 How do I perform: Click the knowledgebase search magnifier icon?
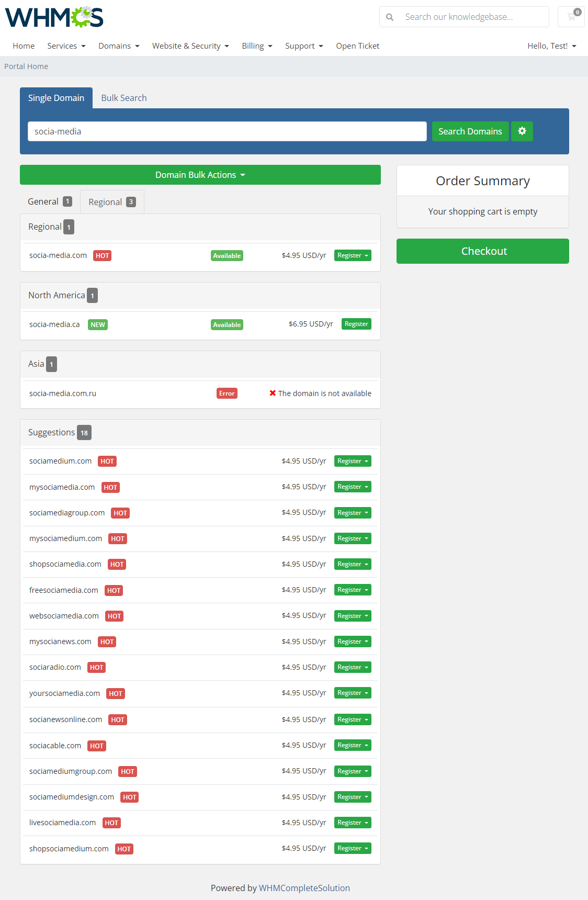click(x=390, y=17)
